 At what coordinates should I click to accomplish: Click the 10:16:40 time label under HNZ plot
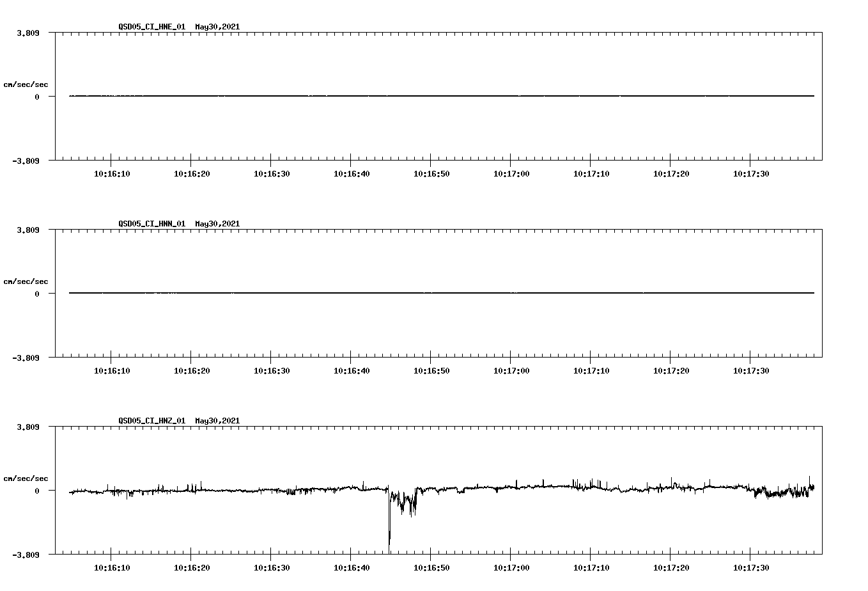click(352, 568)
